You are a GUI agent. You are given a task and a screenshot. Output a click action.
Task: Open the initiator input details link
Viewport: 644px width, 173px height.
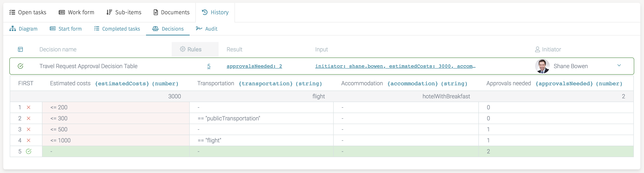click(395, 66)
